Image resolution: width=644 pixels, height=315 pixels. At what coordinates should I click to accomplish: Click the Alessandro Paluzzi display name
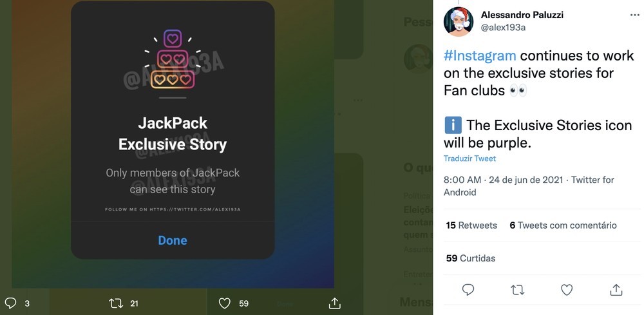pos(522,15)
